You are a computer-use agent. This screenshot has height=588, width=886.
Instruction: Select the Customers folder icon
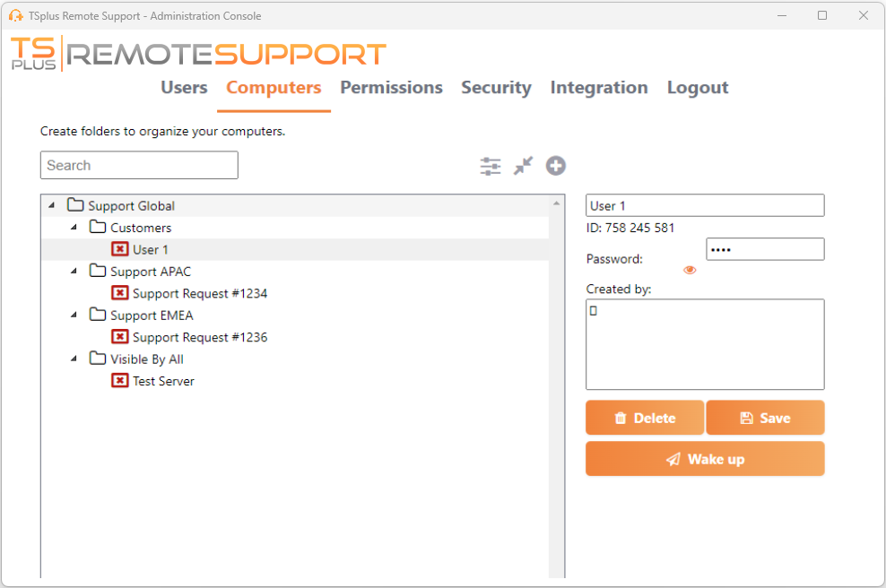click(x=100, y=227)
